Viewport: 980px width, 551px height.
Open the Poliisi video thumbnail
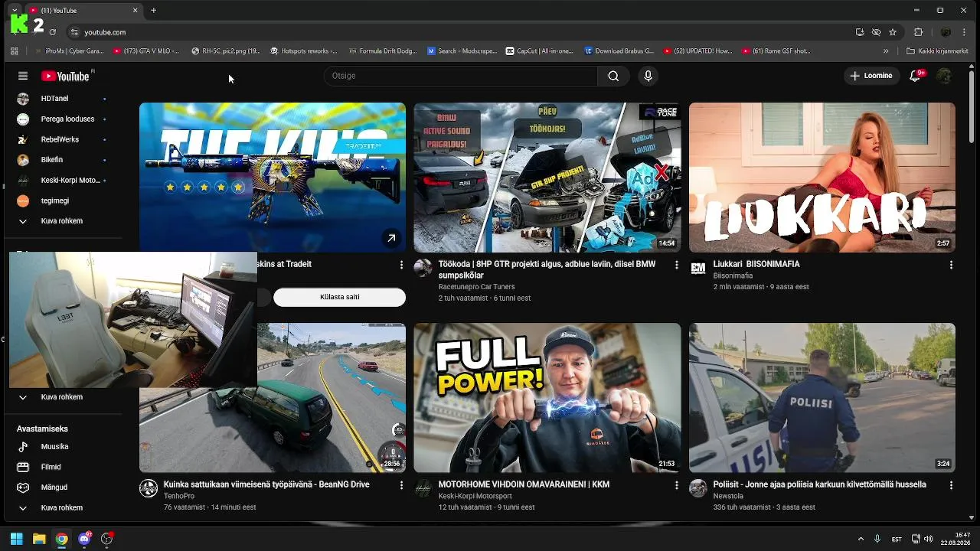pos(822,398)
